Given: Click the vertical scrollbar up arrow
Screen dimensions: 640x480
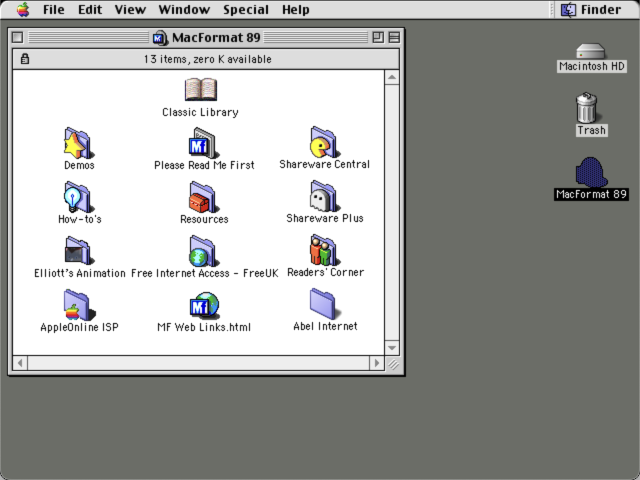Looking at the screenshot, I should click(392, 77).
